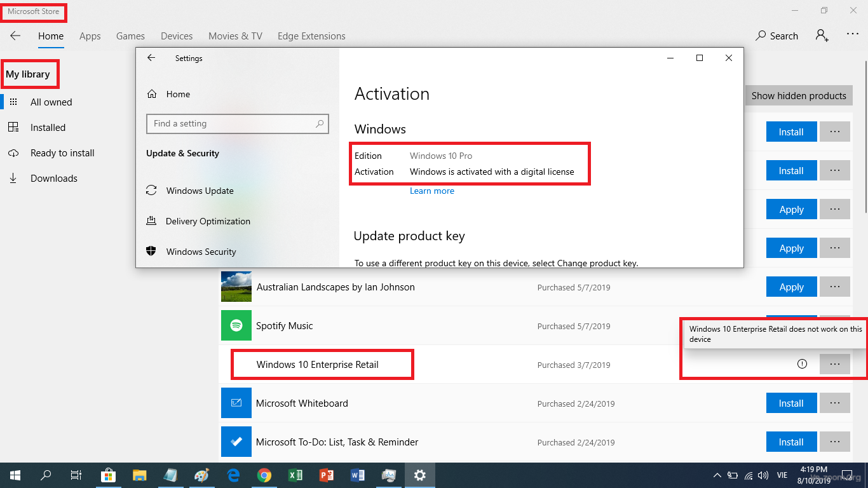Switch to the Movies & TV tab

pyautogui.click(x=235, y=36)
